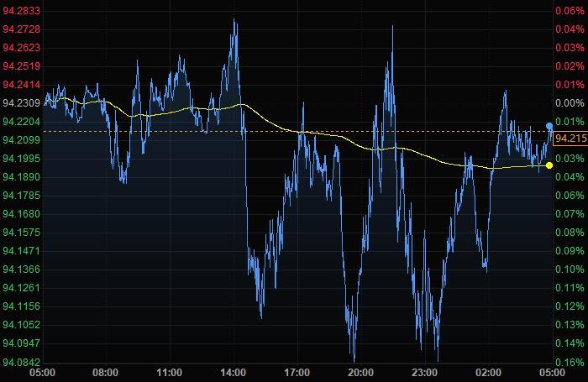This screenshot has width=588, height=382.
Task: Click the 0.16% label on right axis
Action: (570, 363)
